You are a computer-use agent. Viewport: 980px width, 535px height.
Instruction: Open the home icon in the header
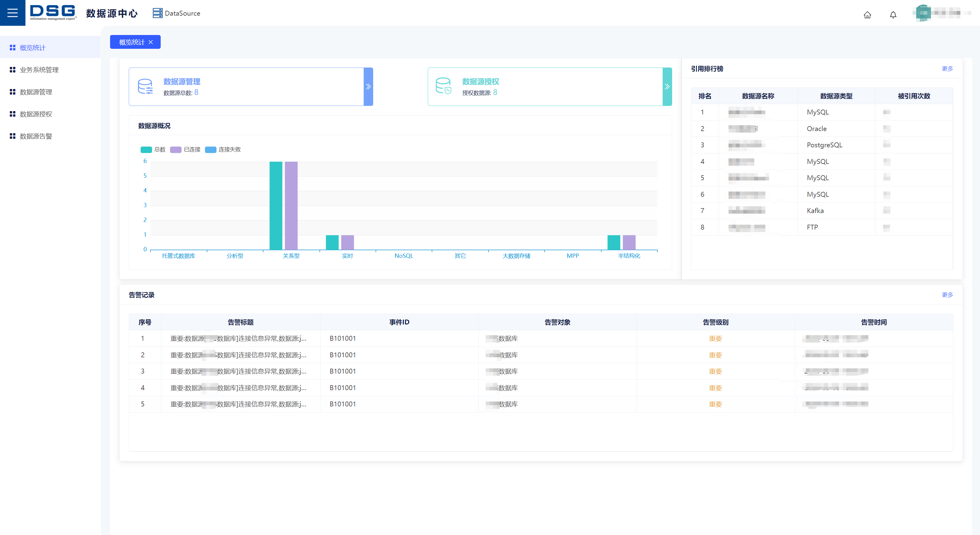(x=867, y=15)
